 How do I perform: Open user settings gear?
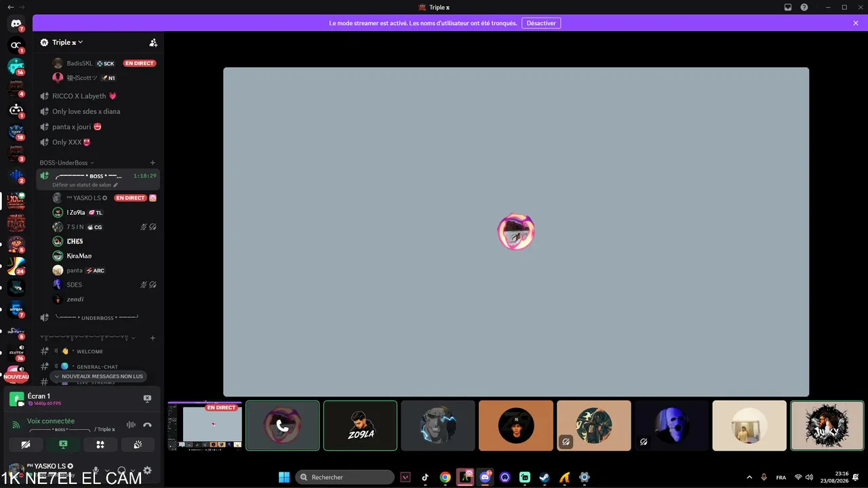click(147, 470)
